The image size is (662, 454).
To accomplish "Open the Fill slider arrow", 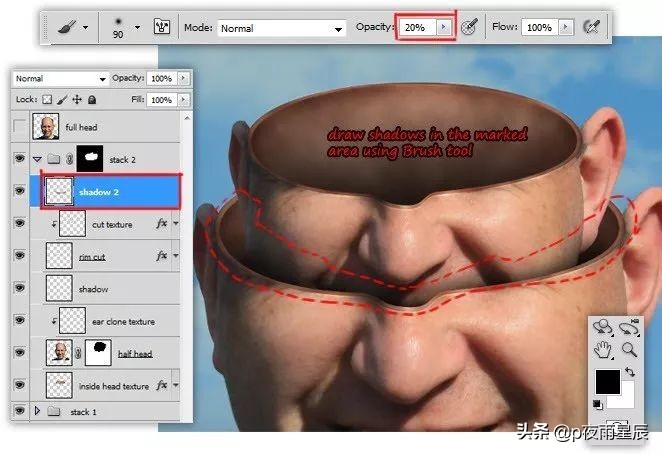I will click(184, 100).
